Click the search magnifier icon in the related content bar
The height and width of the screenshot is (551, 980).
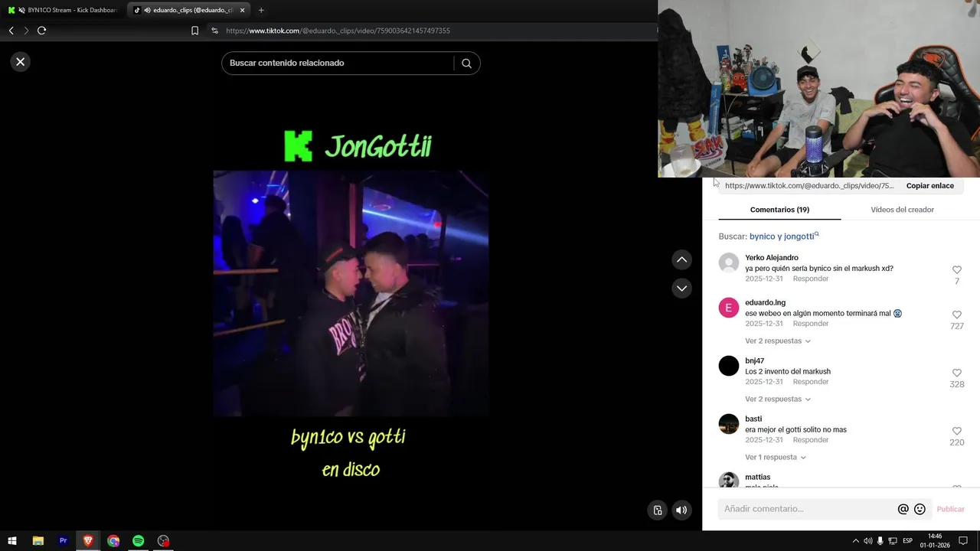tap(466, 64)
